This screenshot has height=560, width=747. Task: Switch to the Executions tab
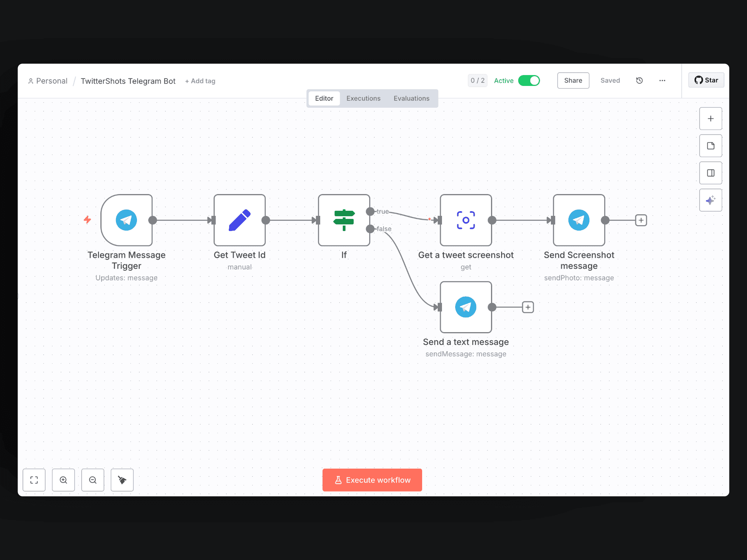click(363, 98)
